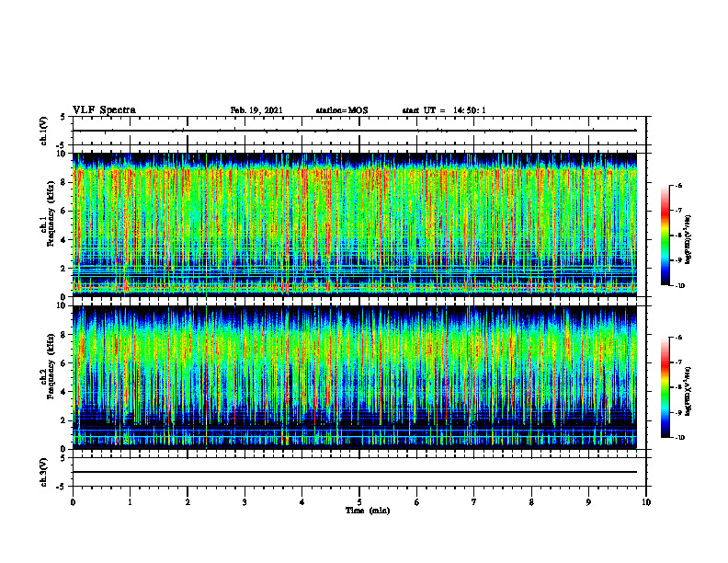The width and height of the screenshot is (728, 563).
Task: Click the "station=MOS" label
Action: (x=342, y=110)
